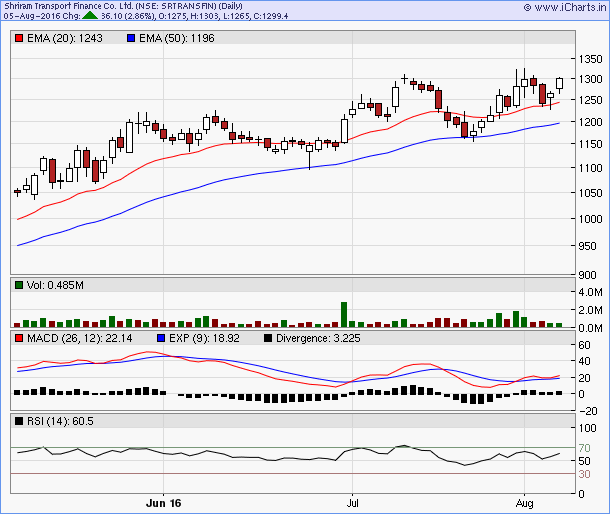Click the Shriram Transport Finance chart title
Image resolution: width=610 pixels, height=514 pixels.
click(x=123, y=6)
